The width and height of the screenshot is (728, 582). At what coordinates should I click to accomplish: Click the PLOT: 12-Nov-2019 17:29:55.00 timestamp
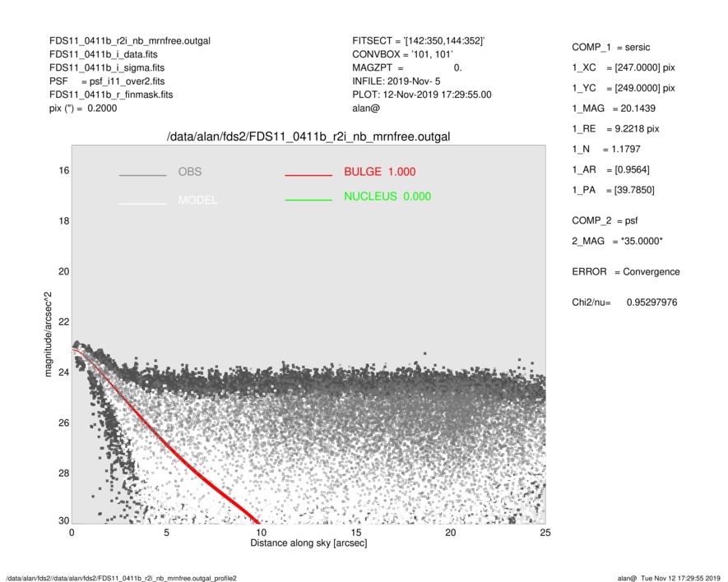421,95
